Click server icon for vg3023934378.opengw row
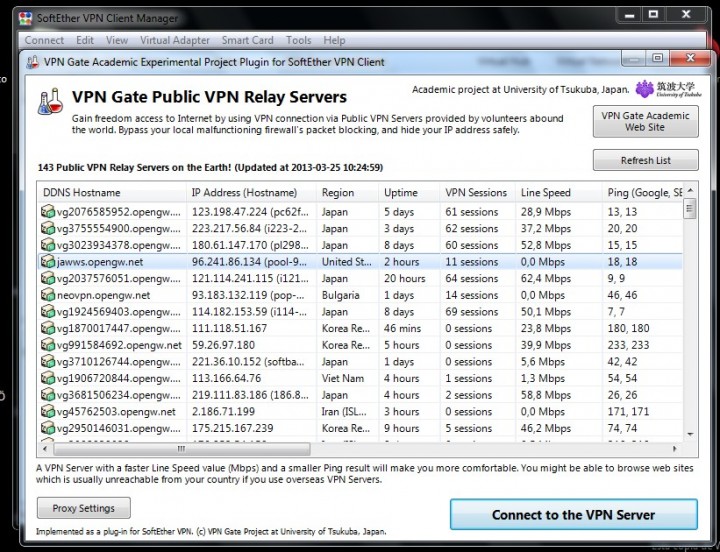This screenshot has height=552, width=720. pyautogui.click(x=48, y=245)
